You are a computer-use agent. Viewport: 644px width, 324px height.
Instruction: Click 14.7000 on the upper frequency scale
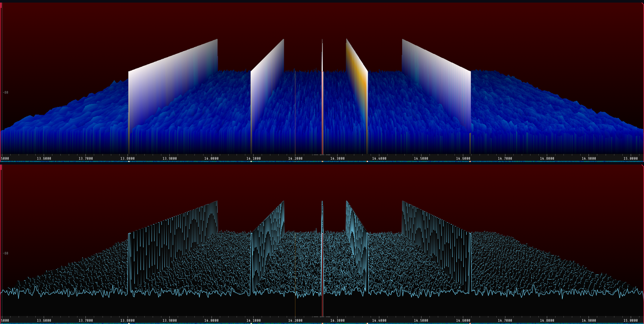pyautogui.click(x=505, y=159)
